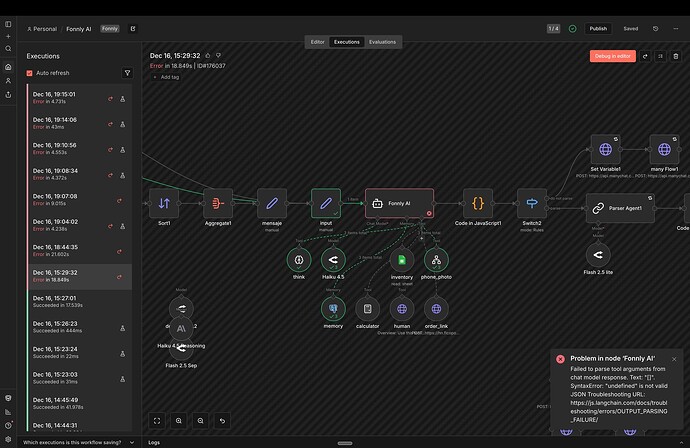Click the 1/4 counter badge
The width and height of the screenshot is (690, 448).
coord(553,29)
